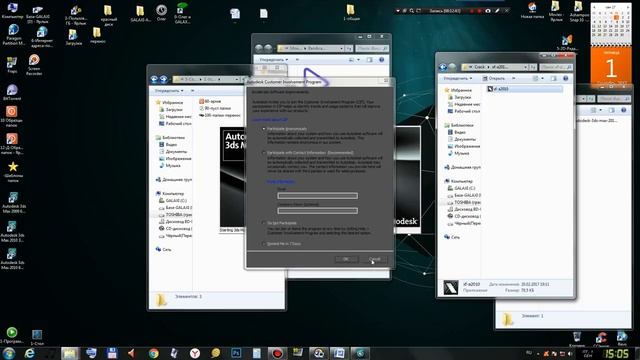The image size is (640, 360).
Task: Open Autodesk 3ds Max 2009 desktop shortcut
Action: pos(13,202)
